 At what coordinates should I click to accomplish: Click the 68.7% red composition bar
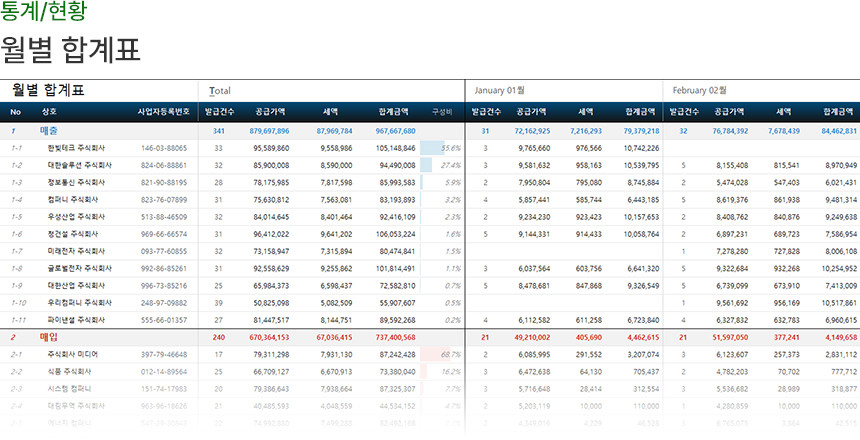tap(440, 354)
